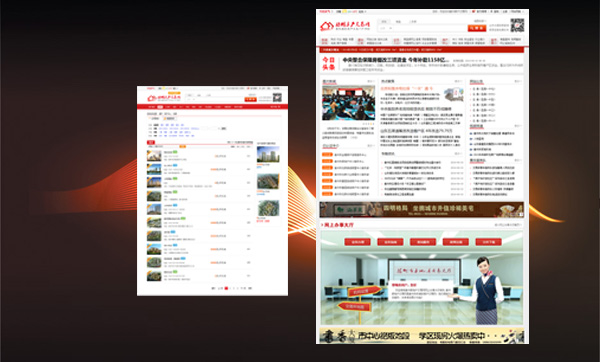Click the QR code on left page header
The image size is (600, 362).
[277, 98]
